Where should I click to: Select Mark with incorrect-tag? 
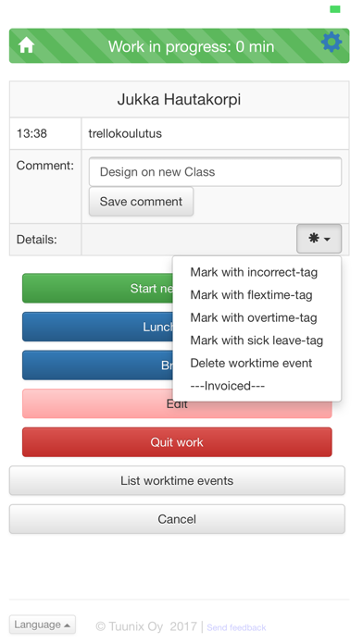254,272
